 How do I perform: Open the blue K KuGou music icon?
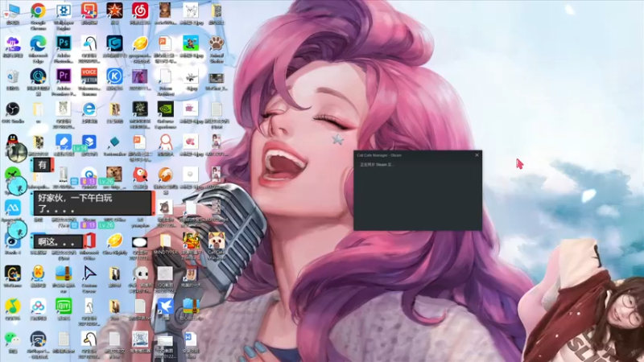(114, 76)
